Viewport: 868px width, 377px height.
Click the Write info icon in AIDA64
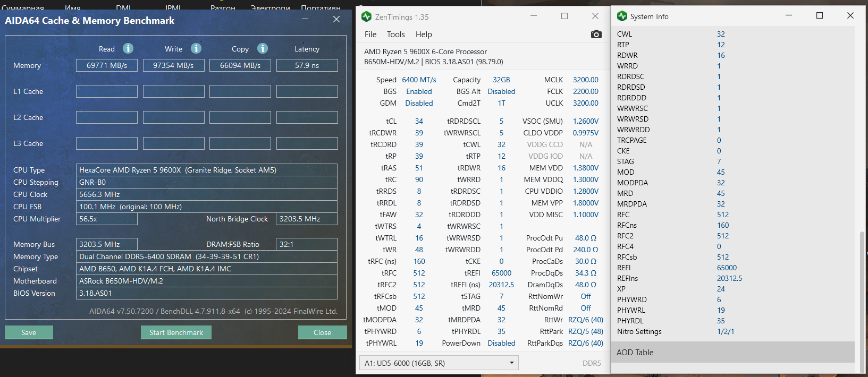(x=196, y=48)
